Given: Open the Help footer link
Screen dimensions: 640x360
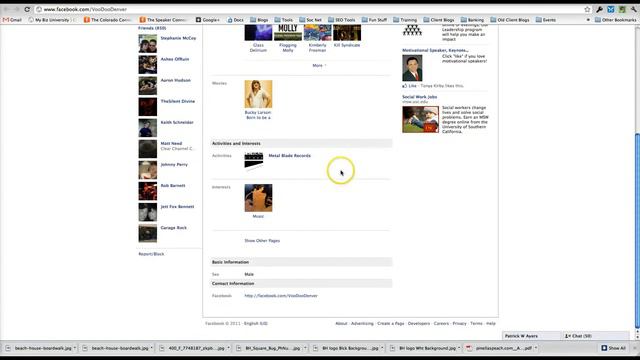Looking at the screenshot, I should click(x=491, y=323).
